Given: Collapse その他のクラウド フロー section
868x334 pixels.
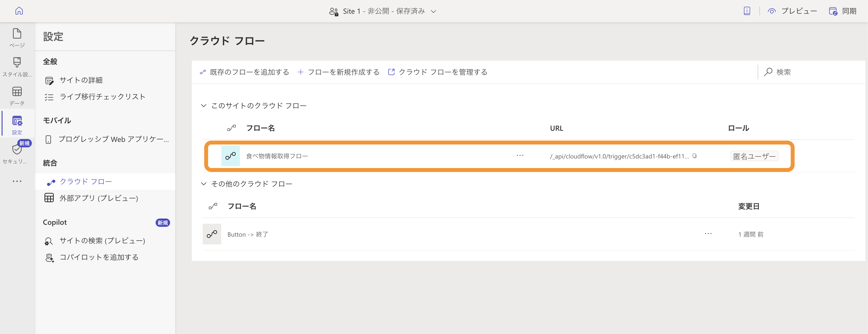Looking at the screenshot, I should 203,184.
